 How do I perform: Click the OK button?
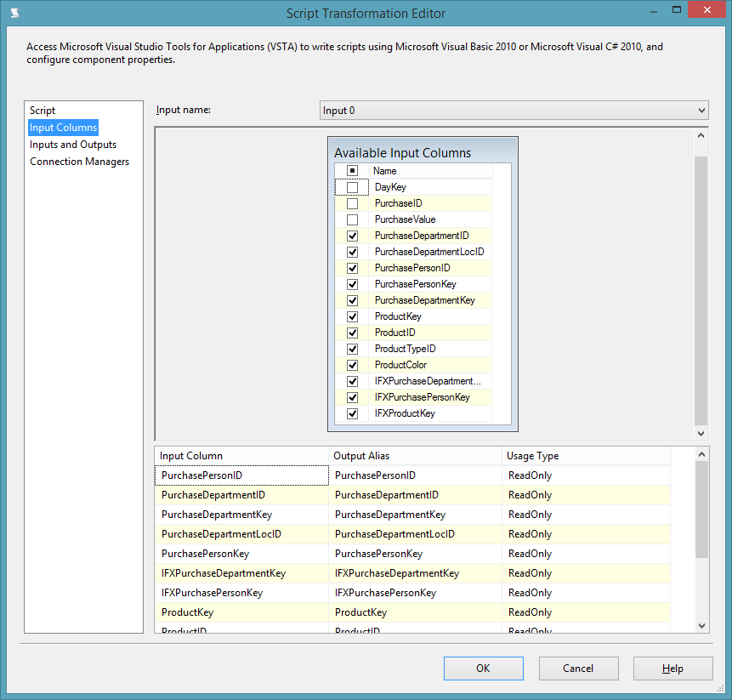[483, 668]
